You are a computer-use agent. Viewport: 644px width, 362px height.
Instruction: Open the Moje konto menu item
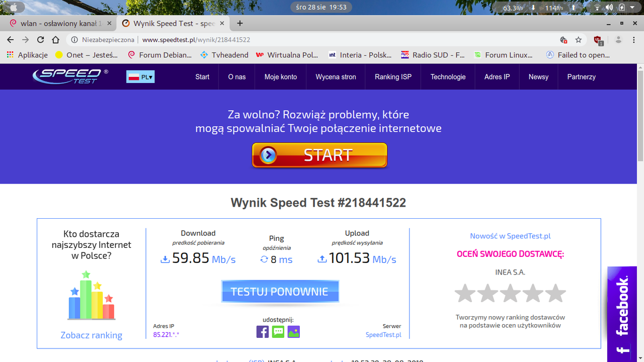(x=281, y=76)
